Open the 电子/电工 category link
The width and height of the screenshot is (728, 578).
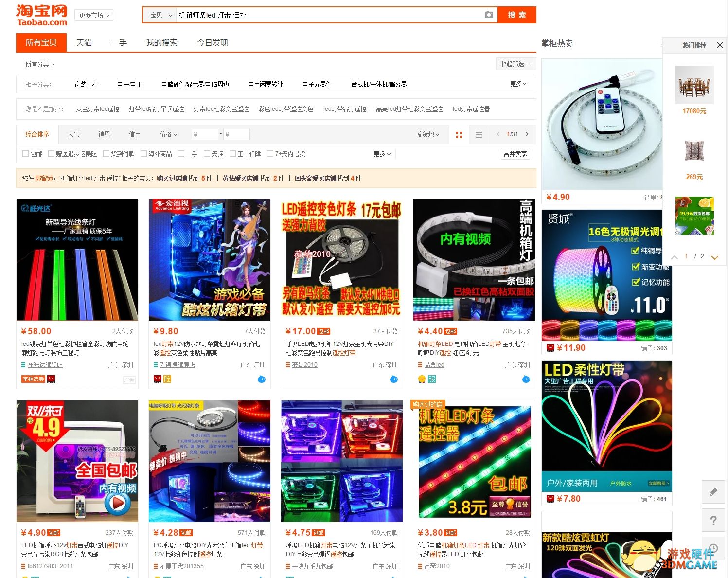129,84
